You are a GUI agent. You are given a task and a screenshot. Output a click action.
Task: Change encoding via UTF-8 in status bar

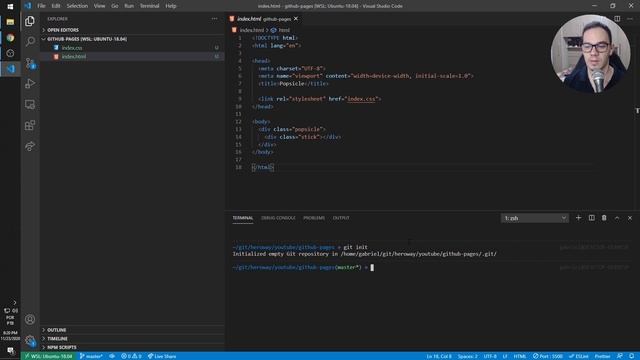click(490, 356)
